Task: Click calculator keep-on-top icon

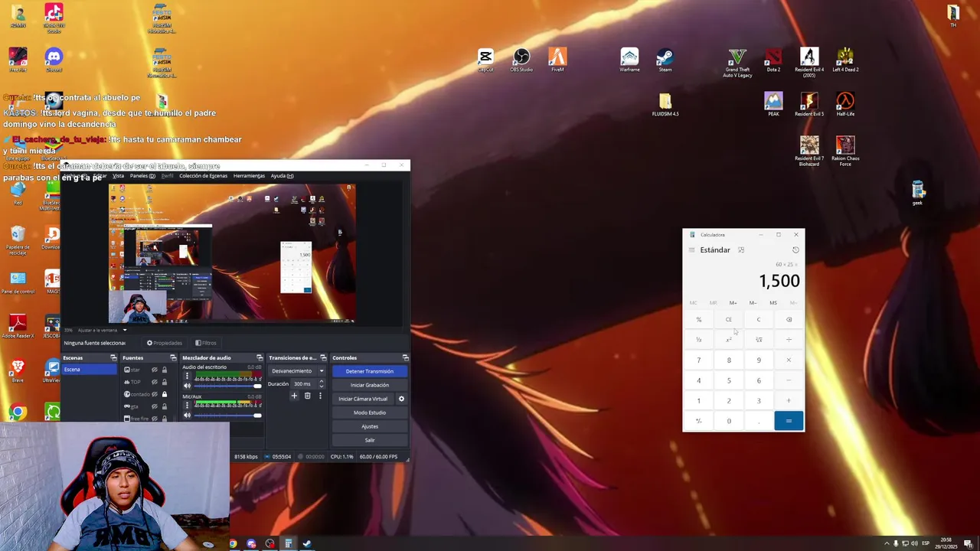Action: point(741,250)
